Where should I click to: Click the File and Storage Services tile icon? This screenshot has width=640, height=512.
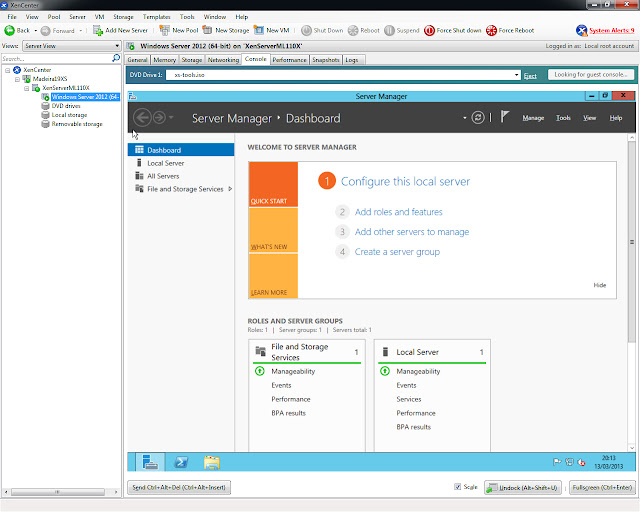(260, 351)
